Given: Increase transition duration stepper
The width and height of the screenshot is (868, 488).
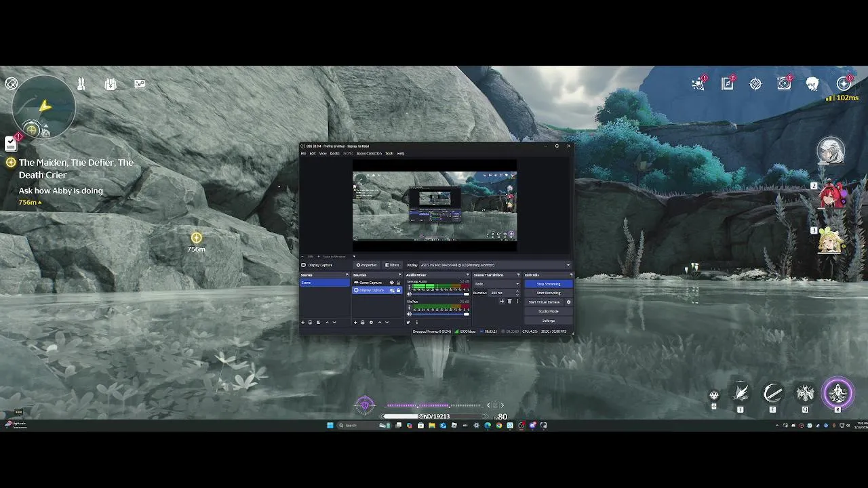Looking at the screenshot, I should [x=517, y=291].
